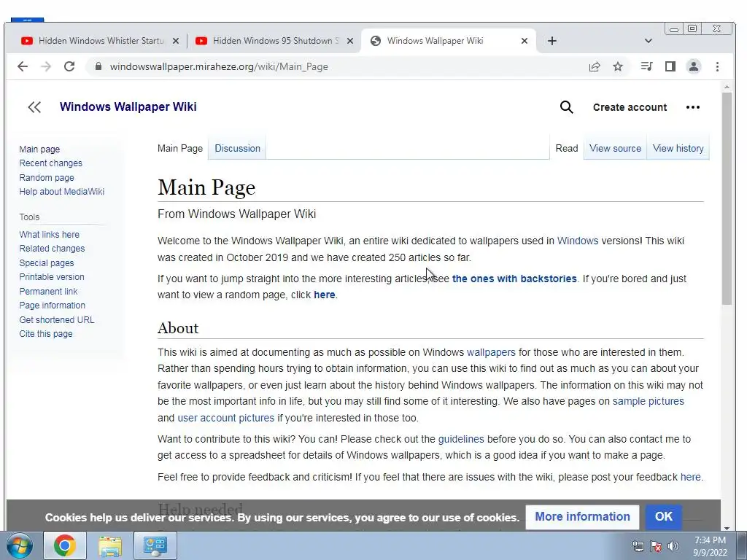Go back with the browser back arrow
The height and width of the screenshot is (560, 747).
23,66
